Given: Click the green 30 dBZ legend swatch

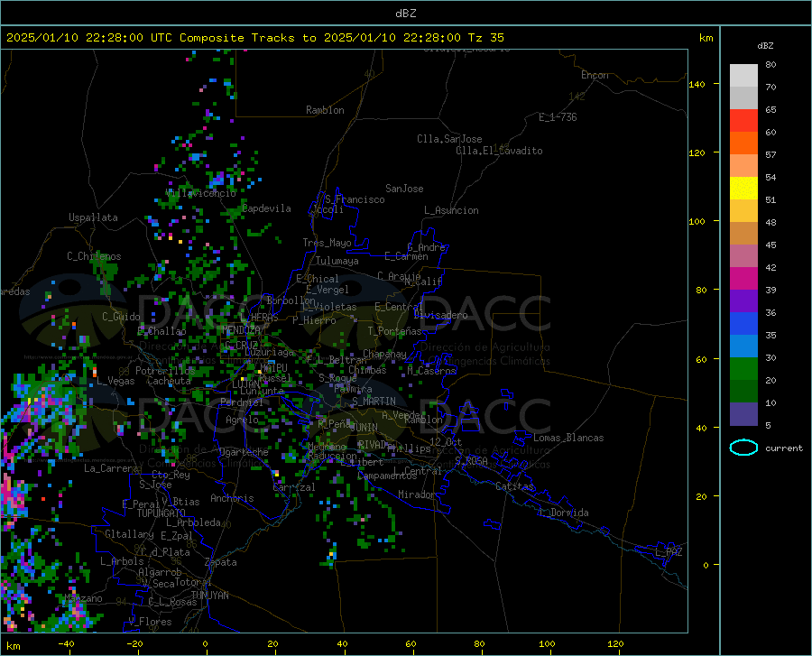Looking at the screenshot, I should [743, 369].
